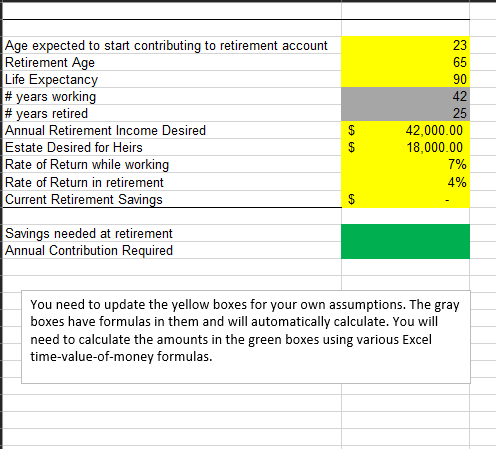Select 'Savings needed at retirement' label cell

[x=172, y=233]
